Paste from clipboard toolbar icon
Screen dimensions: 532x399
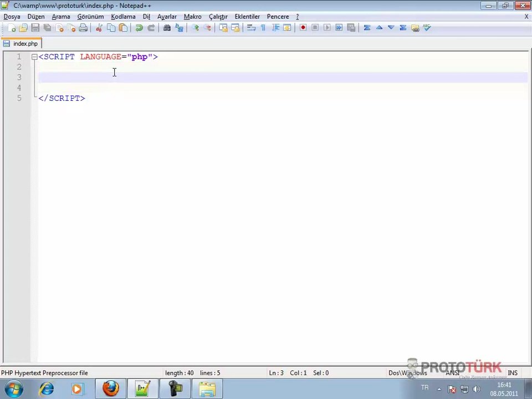click(x=123, y=28)
